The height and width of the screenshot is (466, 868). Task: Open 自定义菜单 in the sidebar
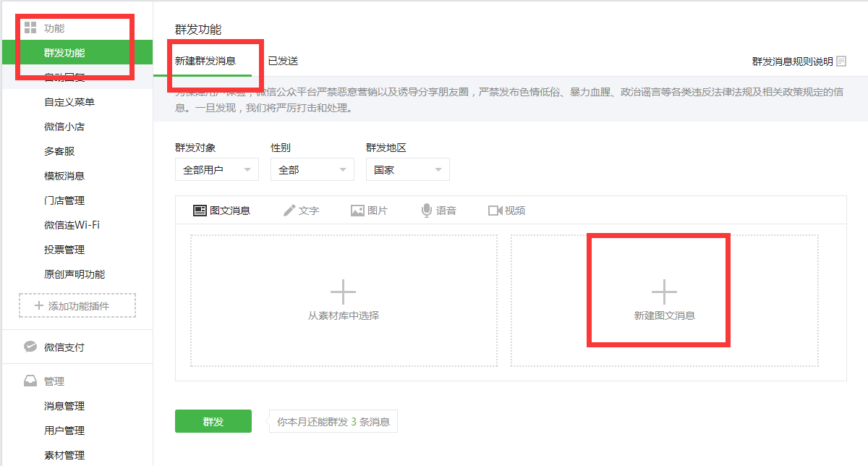[x=69, y=102]
